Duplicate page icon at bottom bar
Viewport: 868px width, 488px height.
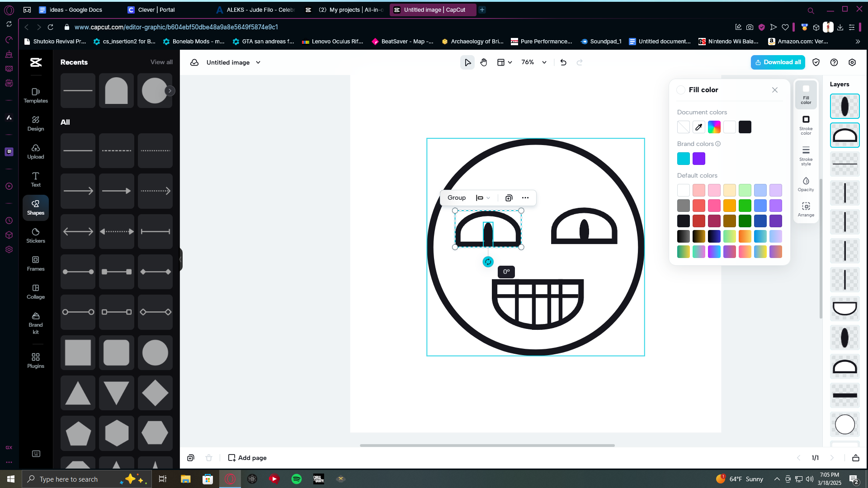(x=191, y=458)
